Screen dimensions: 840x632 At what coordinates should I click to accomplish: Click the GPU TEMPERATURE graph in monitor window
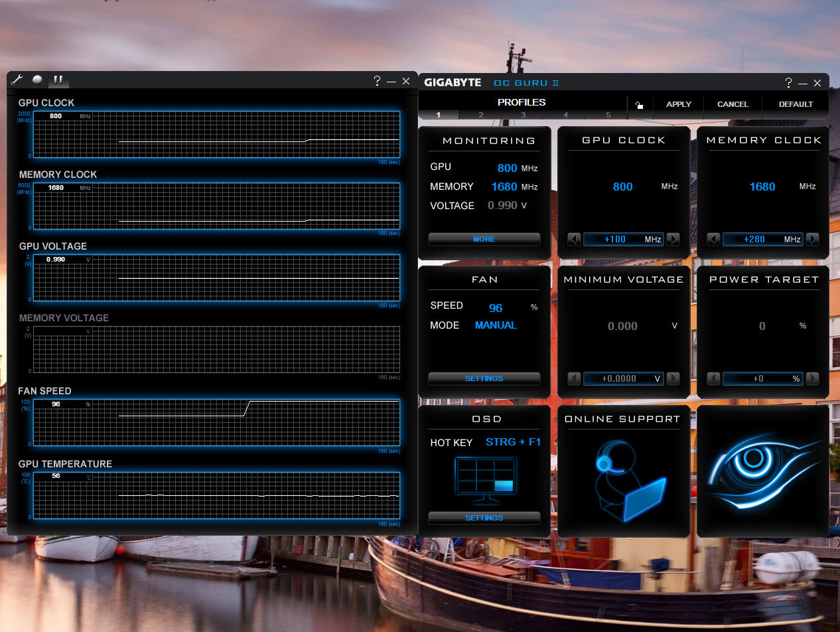point(216,495)
